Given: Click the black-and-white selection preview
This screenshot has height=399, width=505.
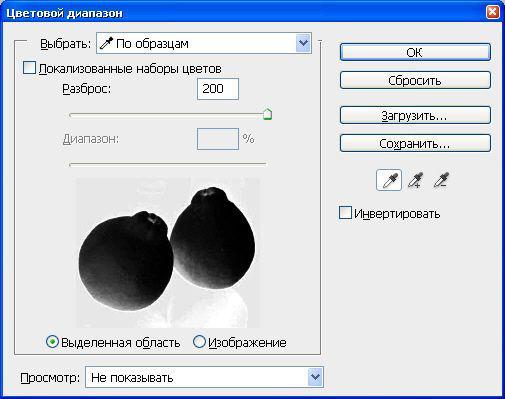Looking at the screenshot, I should pyautogui.click(x=168, y=253).
